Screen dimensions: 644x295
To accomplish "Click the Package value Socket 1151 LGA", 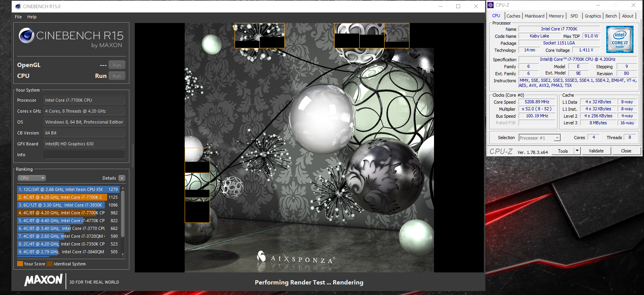I will coord(559,43).
